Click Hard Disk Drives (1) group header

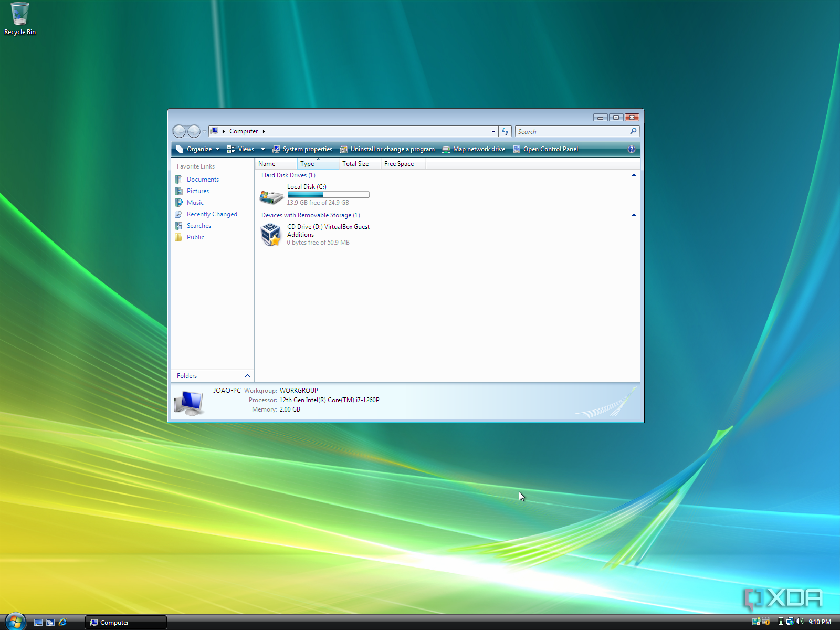click(x=288, y=175)
